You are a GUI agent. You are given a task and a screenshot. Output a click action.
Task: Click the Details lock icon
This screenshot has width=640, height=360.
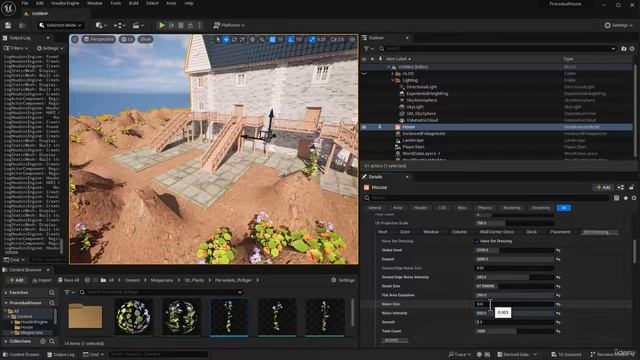[631, 187]
